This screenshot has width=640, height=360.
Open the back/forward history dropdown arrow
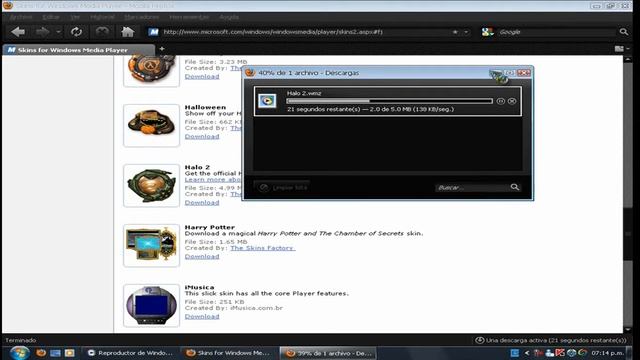pos(58,32)
